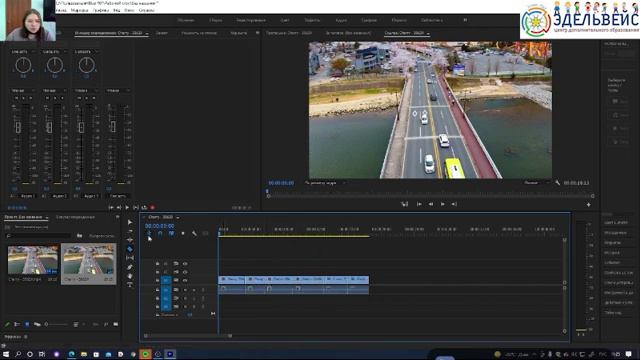Adjust the first mixer channel pan knob

pos(23,65)
